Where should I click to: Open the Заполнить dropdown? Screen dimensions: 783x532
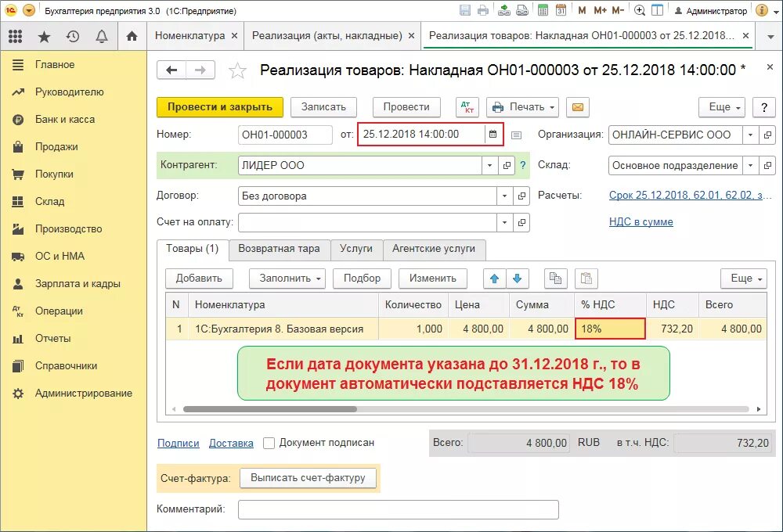coord(287,279)
